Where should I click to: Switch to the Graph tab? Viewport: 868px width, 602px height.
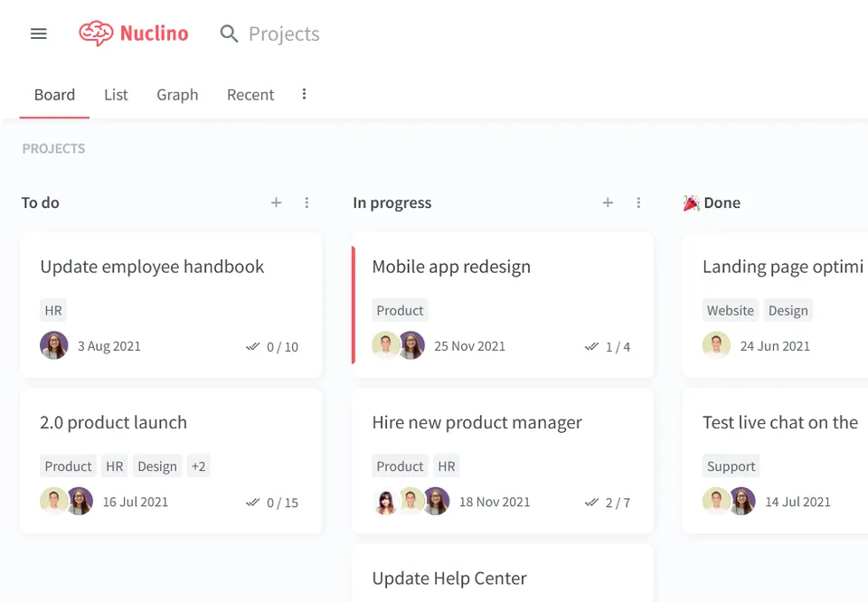(x=177, y=95)
